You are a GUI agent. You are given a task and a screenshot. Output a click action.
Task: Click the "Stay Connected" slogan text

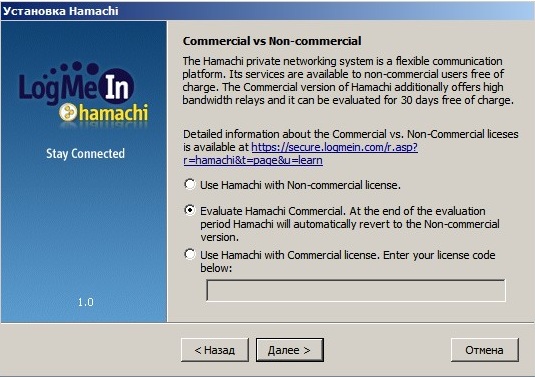pos(85,154)
